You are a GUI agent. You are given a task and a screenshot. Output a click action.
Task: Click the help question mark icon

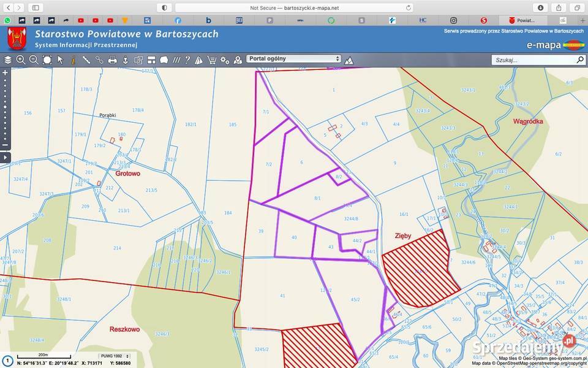click(187, 60)
